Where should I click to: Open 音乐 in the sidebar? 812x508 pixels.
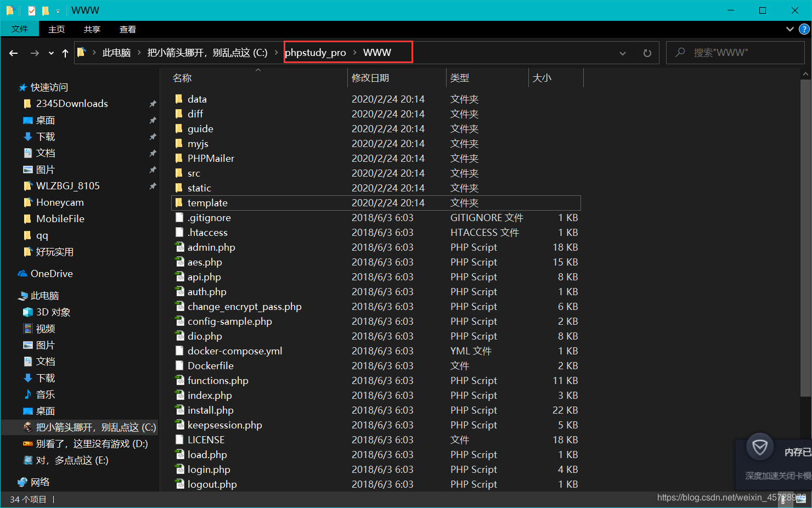pyautogui.click(x=46, y=394)
